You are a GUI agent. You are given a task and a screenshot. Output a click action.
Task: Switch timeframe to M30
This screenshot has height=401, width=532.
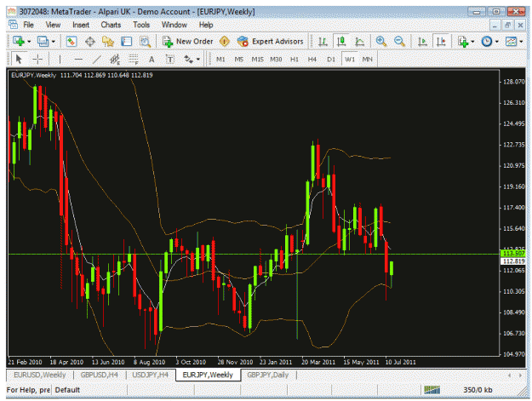tap(276, 60)
